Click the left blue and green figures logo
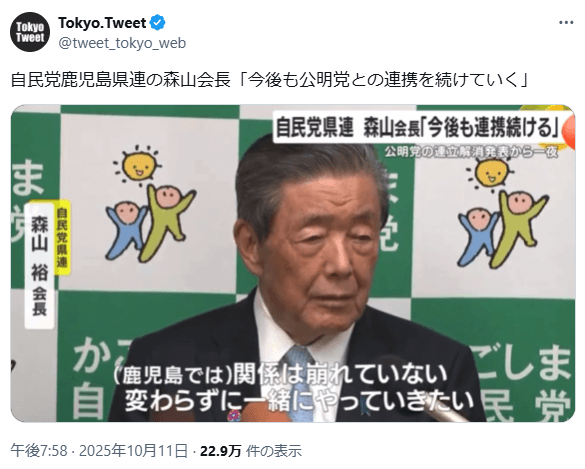The image size is (585, 469). pos(150,223)
